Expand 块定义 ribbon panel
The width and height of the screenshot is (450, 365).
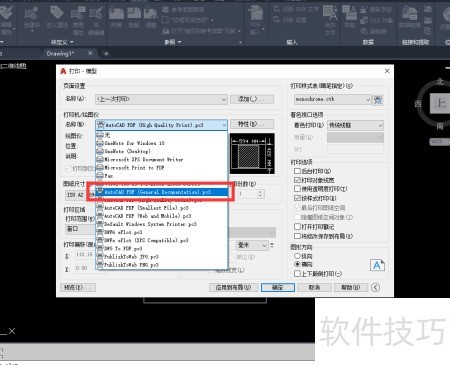tap(62, 42)
